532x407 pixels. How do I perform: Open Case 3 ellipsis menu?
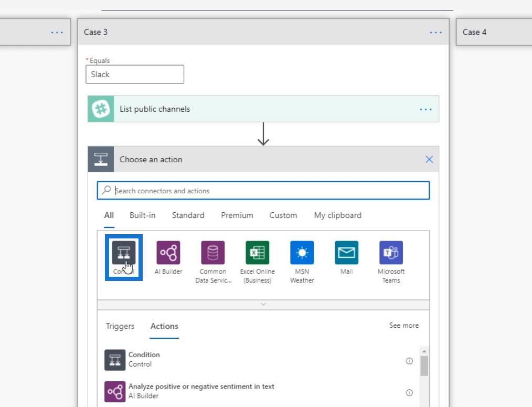tap(435, 32)
